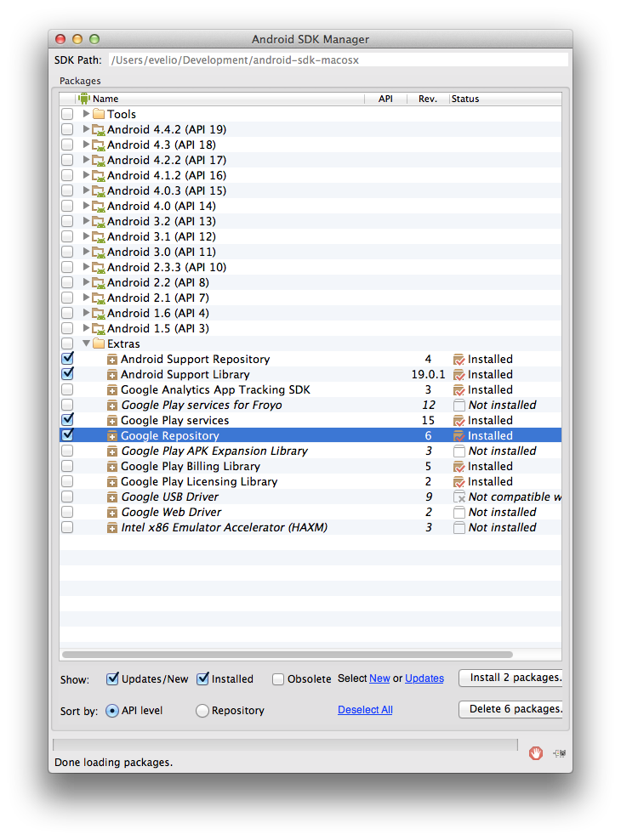Click Installed status icon for Google Play Billing Library

click(x=459, y=467)
